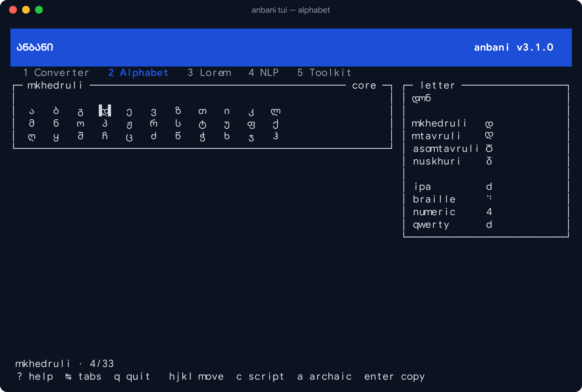Choose letter ც in the third row
The width and height of the screenshot is (582, 392).
tap(129, 137)
